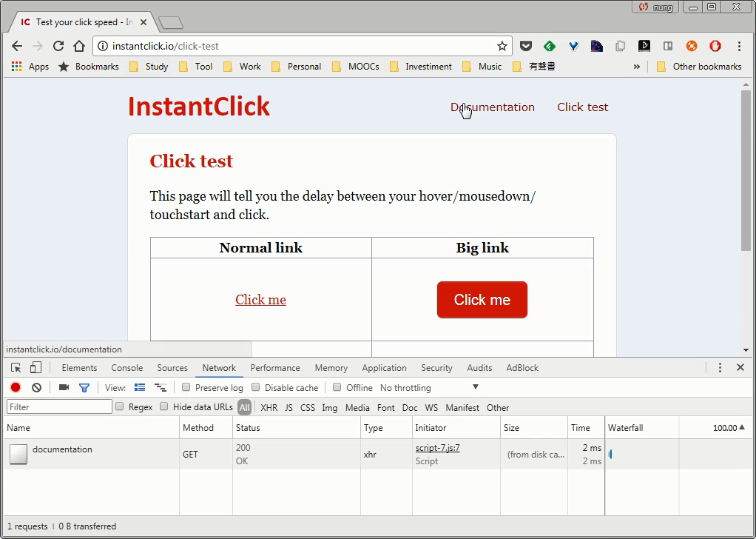The width and height of the screenshot is (756, 539).
Task: Toggle the network filter funnel icon
Action: click(x=84, y=387)
